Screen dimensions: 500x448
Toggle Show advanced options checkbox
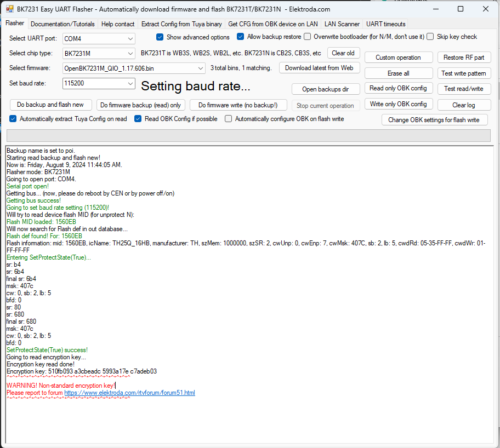click(160, 37)
